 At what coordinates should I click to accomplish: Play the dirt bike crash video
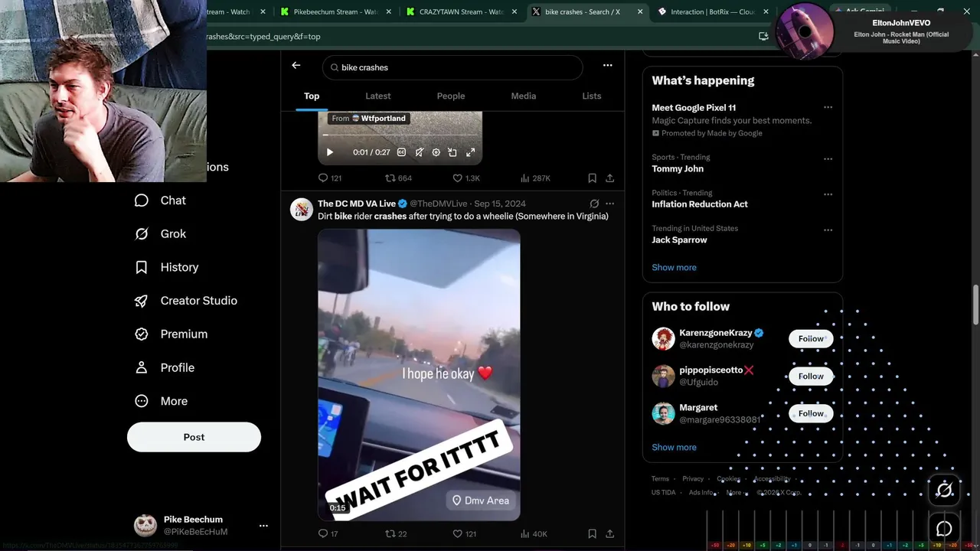(419, 375)
